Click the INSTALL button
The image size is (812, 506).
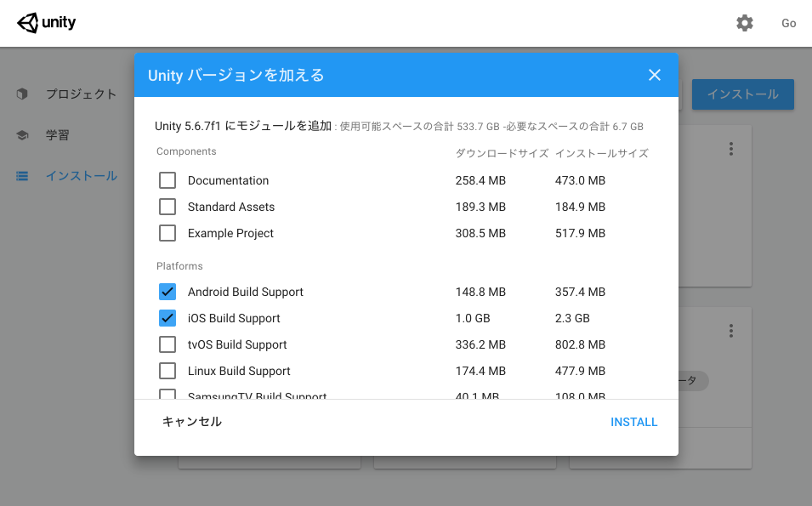pyautogui.click(x=633, y=422)
